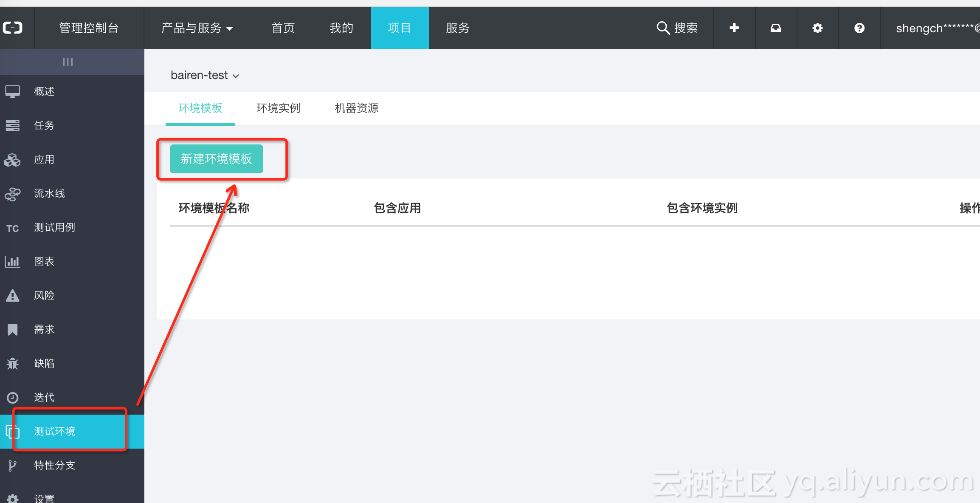Switch to the 环境实例 tab
The image size is (980, 503).
279,108
